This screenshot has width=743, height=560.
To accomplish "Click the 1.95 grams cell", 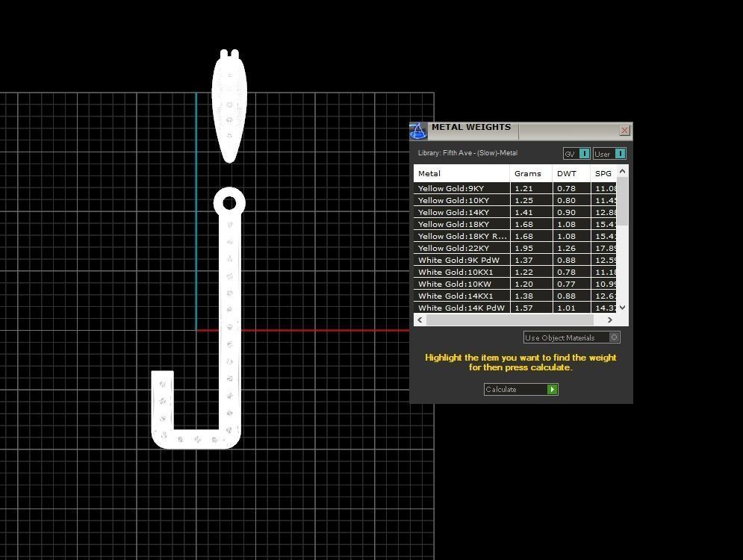I will pyautogui.click(x=531, y=248).
